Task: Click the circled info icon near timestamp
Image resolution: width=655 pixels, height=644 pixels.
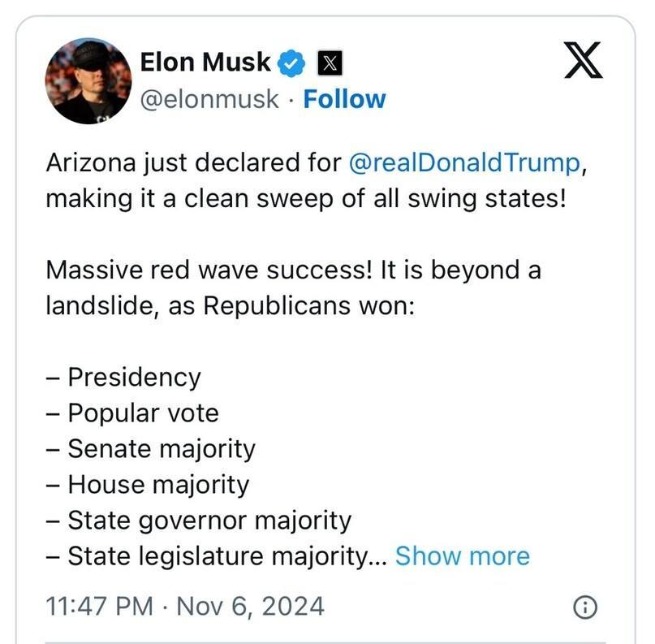Action: tap(585, 607)
